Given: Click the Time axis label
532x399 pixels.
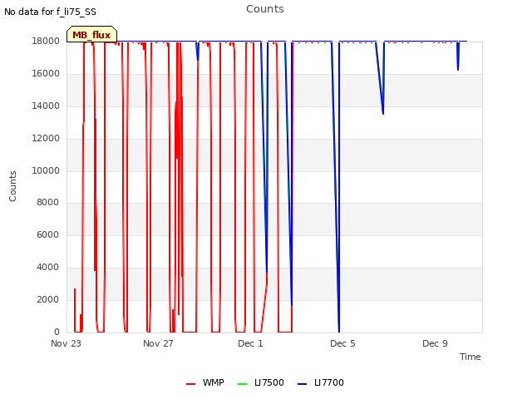Looking at the screenshot, I should tap(470, 357).
